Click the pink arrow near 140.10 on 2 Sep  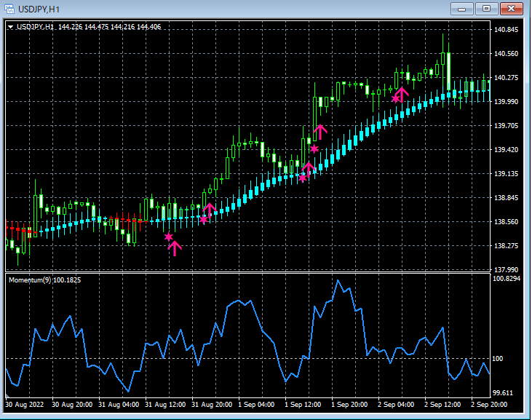(402, 95)
